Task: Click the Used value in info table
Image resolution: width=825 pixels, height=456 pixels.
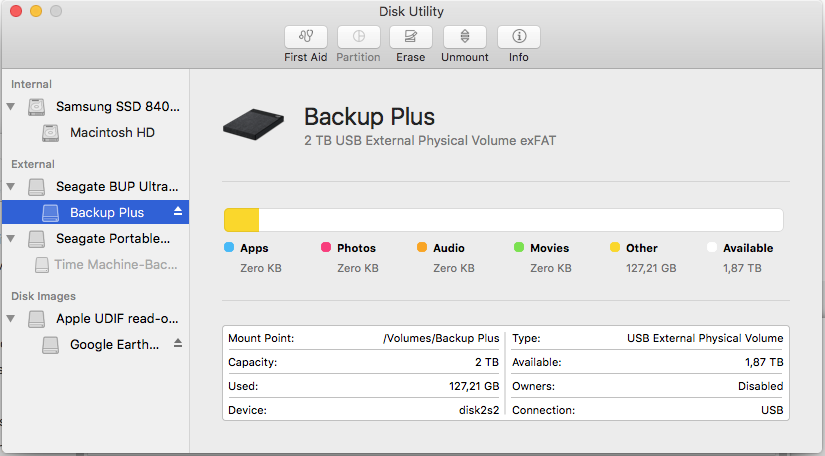Action: click(474, 386)
